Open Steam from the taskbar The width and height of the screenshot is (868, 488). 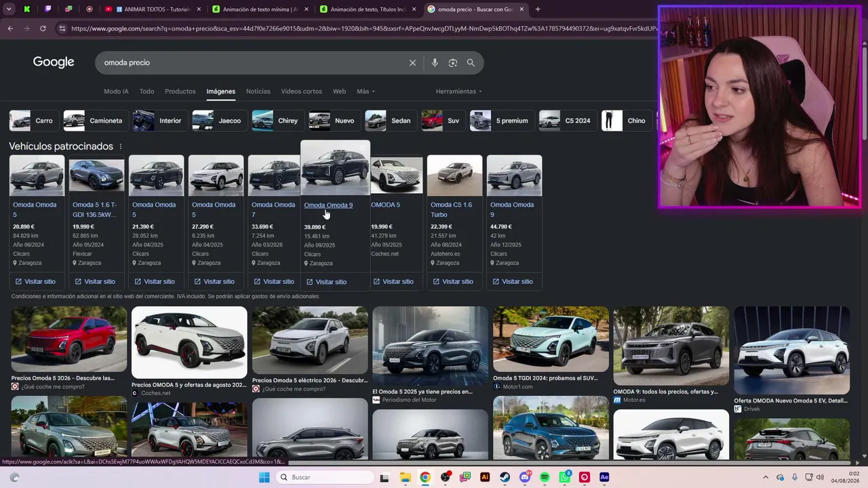505,477
